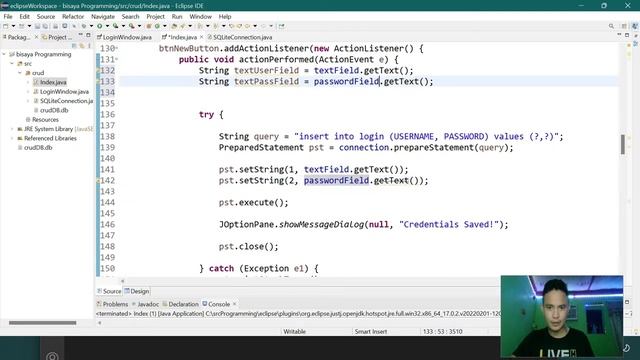640x360 pixels.
Task: Open the External Tools dropdown arrow
Action: click(139, 26)
